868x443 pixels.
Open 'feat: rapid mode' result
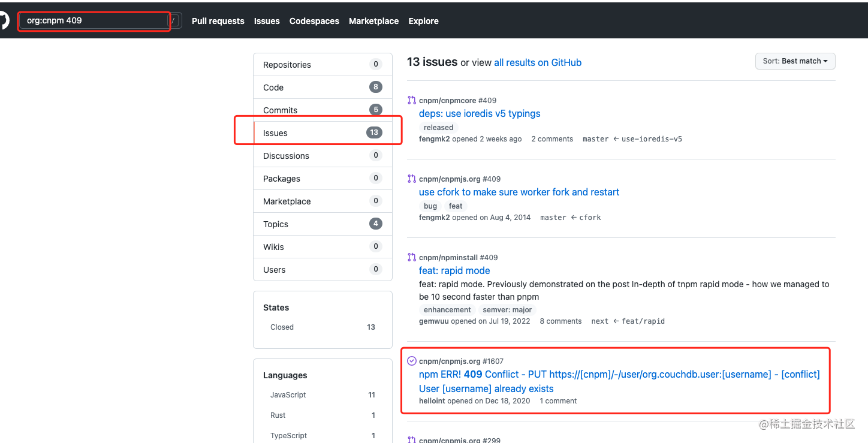click(x=454, y=270)
